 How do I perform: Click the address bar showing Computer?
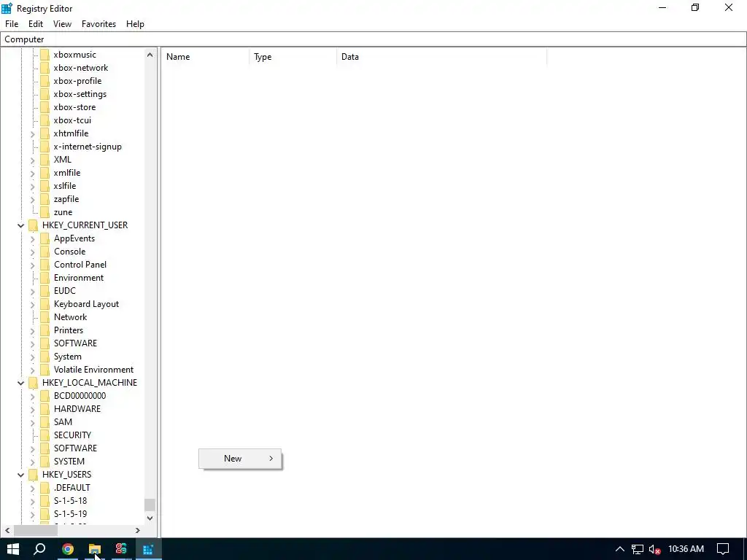coord(373,39)
